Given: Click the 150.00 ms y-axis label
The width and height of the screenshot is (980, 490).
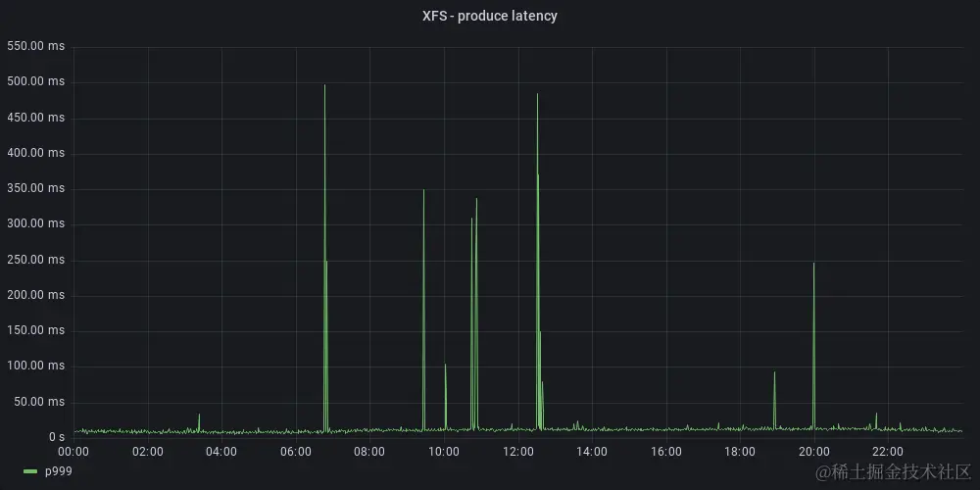Looking at the screenshot, I should click(35, 330).
